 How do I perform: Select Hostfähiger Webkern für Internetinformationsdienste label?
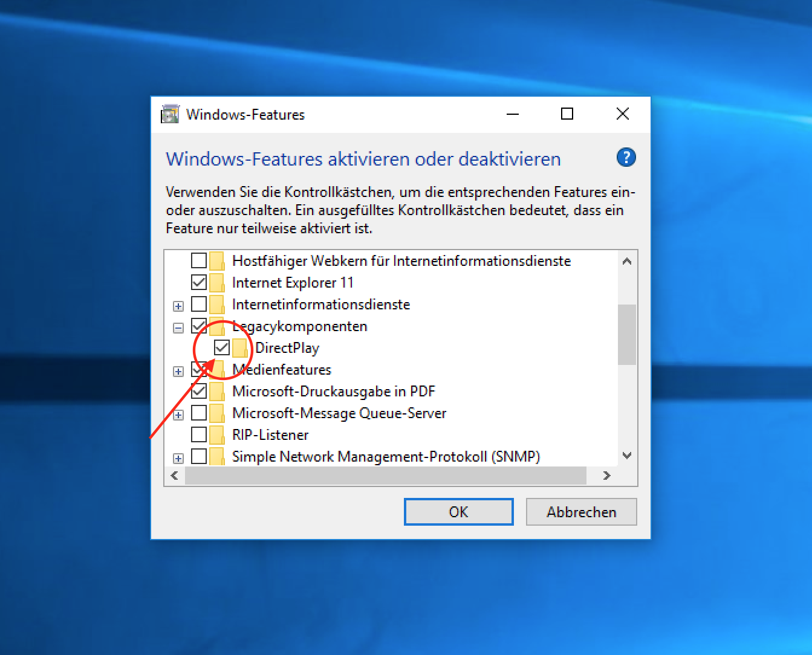401,261
